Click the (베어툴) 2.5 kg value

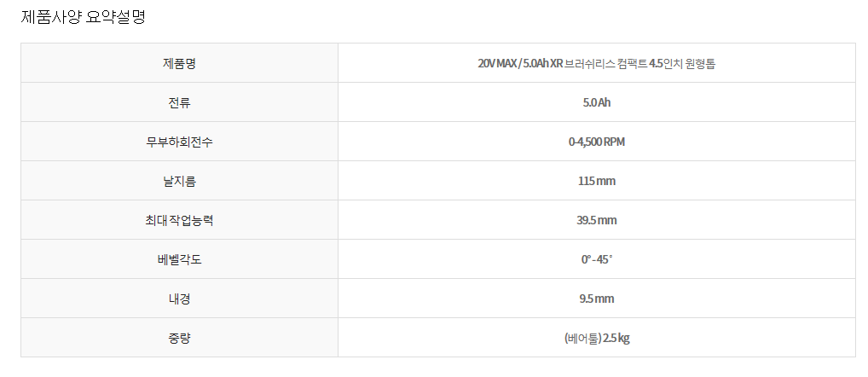click(x=596, y=338)
